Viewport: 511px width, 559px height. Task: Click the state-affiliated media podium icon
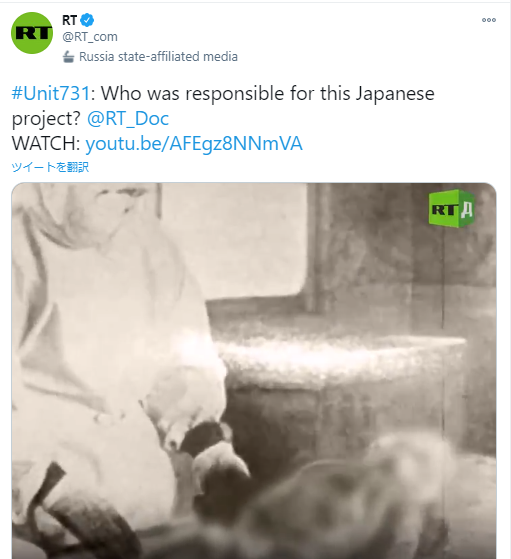tap(68, 57)
